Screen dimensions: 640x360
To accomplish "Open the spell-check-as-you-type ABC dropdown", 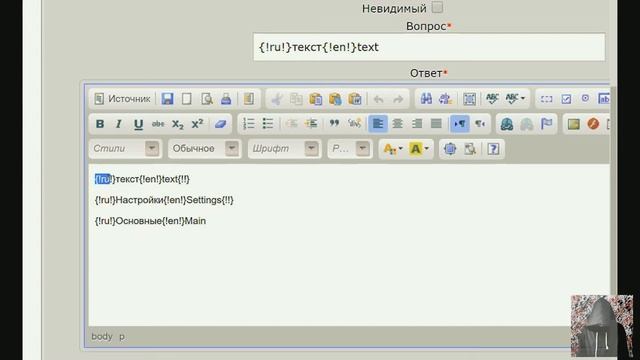I will (x=515, y=99).
